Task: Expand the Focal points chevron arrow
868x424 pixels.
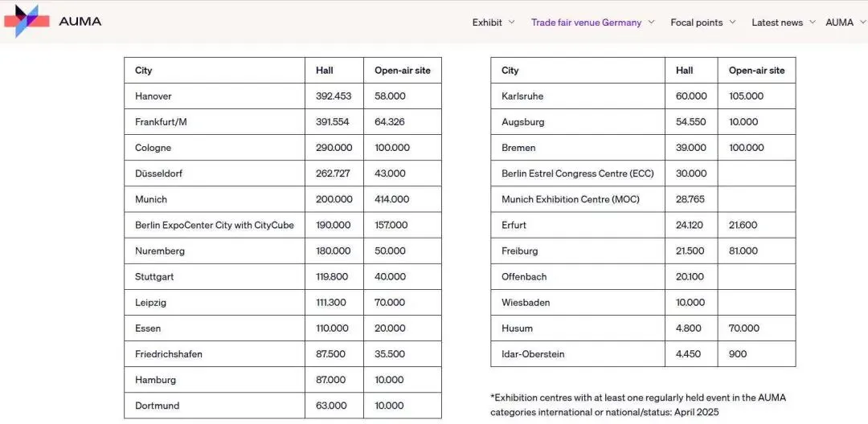Action: tap(732, 22)
